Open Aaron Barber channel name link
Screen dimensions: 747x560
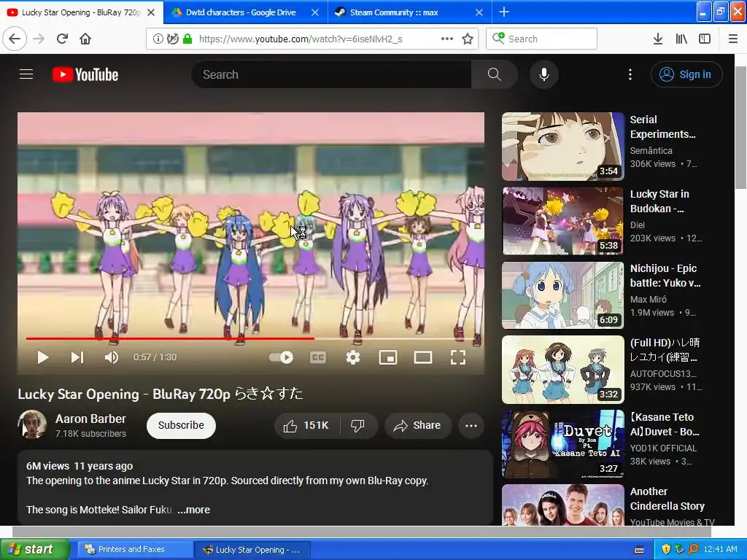(x=90, y=419)
